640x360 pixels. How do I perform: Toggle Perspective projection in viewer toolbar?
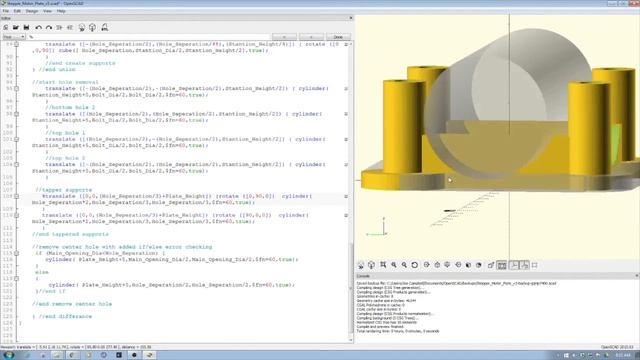pyautogui.click(x=491, y=265)
